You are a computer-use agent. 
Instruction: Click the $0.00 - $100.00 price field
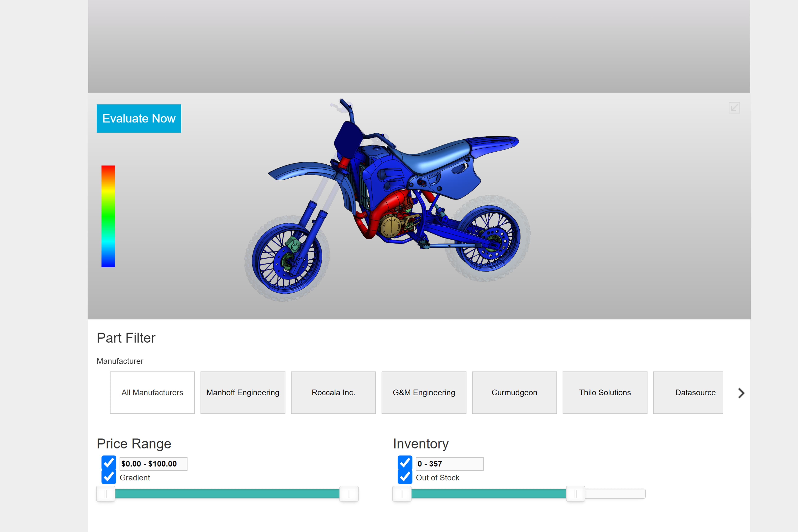153,464
